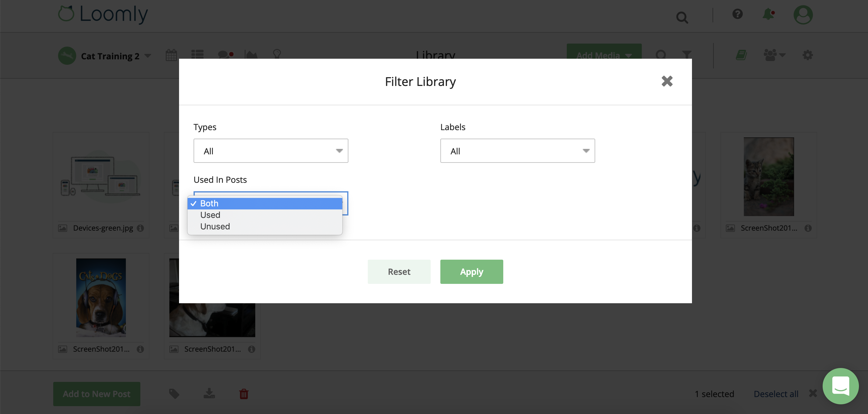Download the selected media item
868x414 pixels.
pos(209,393)
